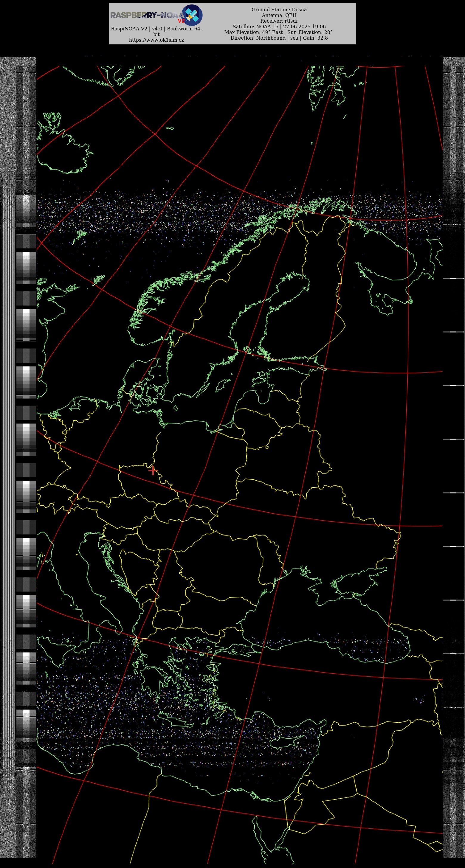Click 'Direction: Northbound | sea | Gain: 32.8'

click(279, 38)
